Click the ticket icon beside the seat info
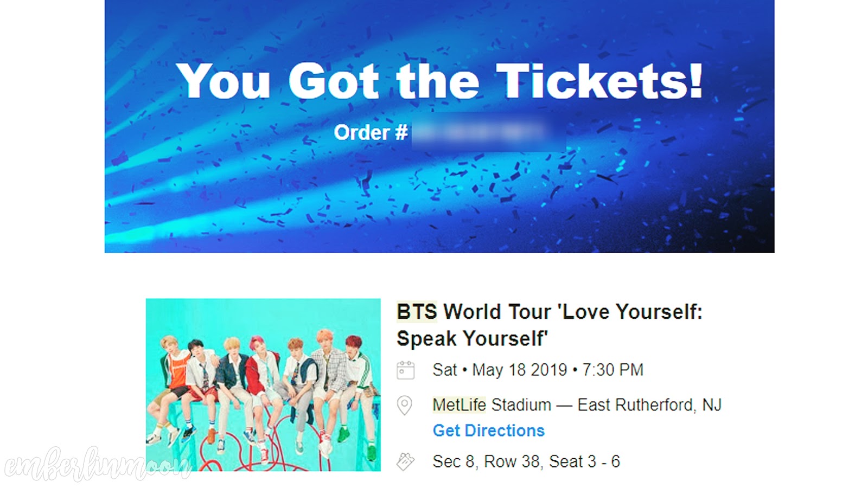 (405, 461)
